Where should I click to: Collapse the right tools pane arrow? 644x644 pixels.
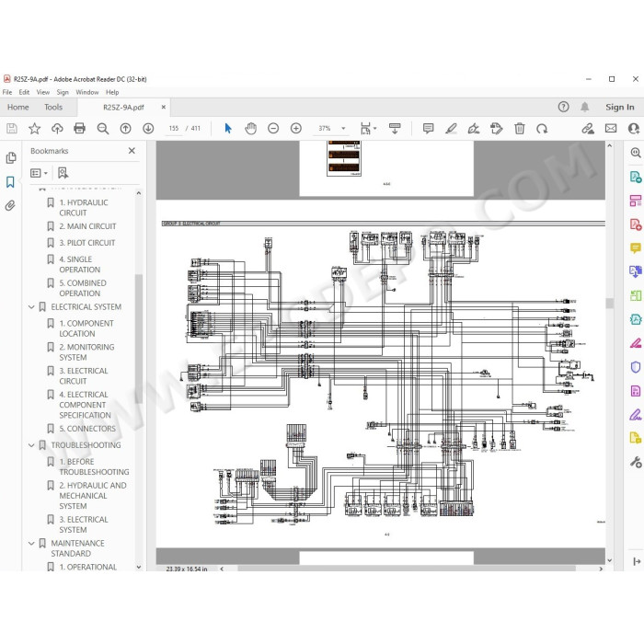(x=637, y=561)
